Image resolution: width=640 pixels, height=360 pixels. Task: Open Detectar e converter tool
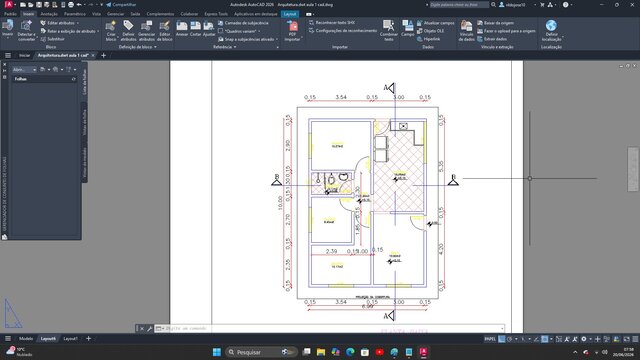click(x=27, y=31)
